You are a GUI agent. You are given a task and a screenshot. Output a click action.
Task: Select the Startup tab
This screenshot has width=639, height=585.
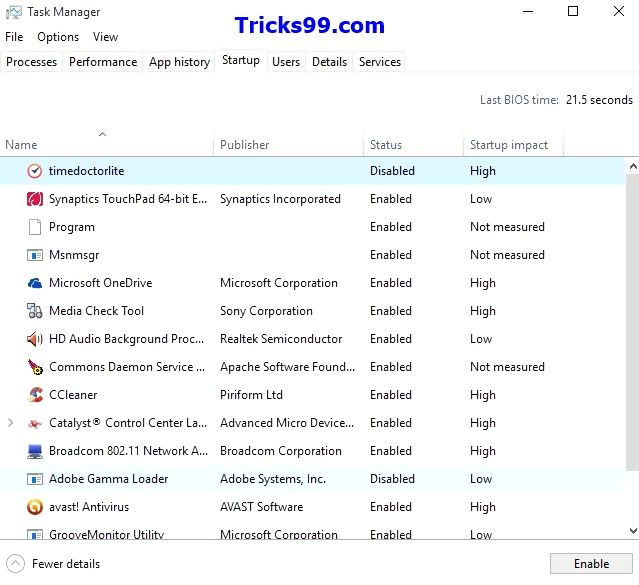tap(241, 60)
